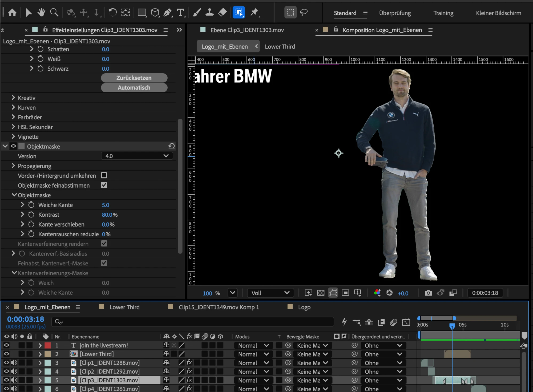Toggle mask and shape path visibility

pyautogui.click(x=333, y=293)
